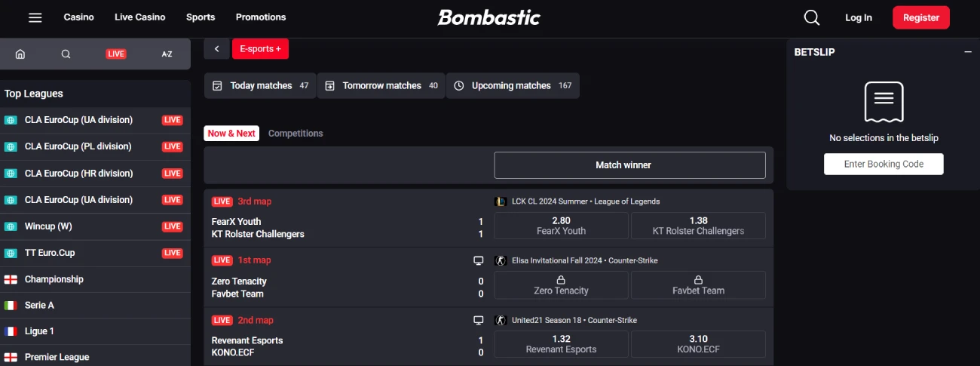Switch to the A-Z sports list

(167, 54)
